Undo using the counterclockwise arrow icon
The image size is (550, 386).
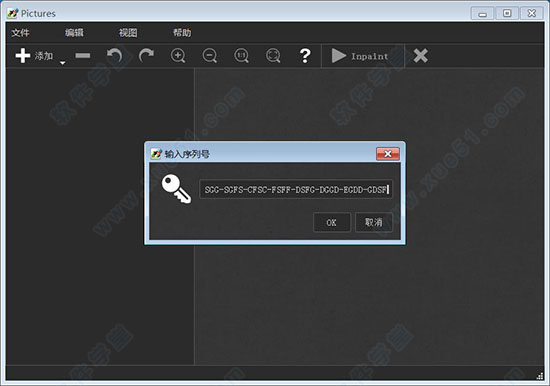(x=114, y=55)
